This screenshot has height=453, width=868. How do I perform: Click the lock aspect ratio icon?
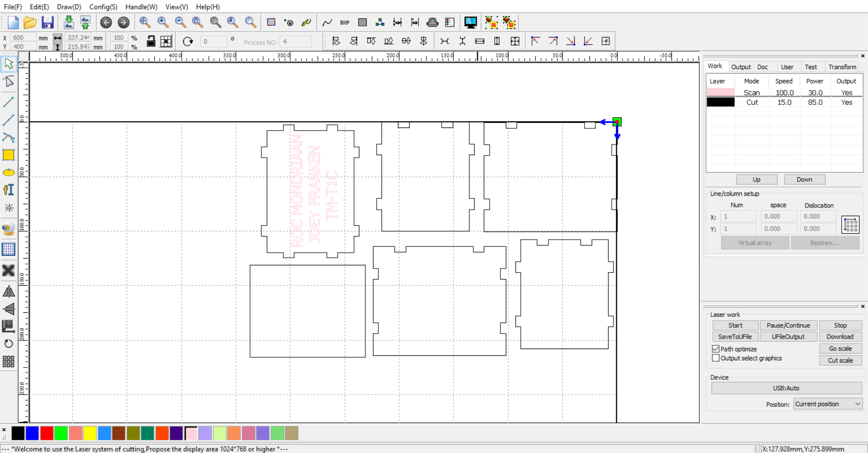[x=151, y=42]
